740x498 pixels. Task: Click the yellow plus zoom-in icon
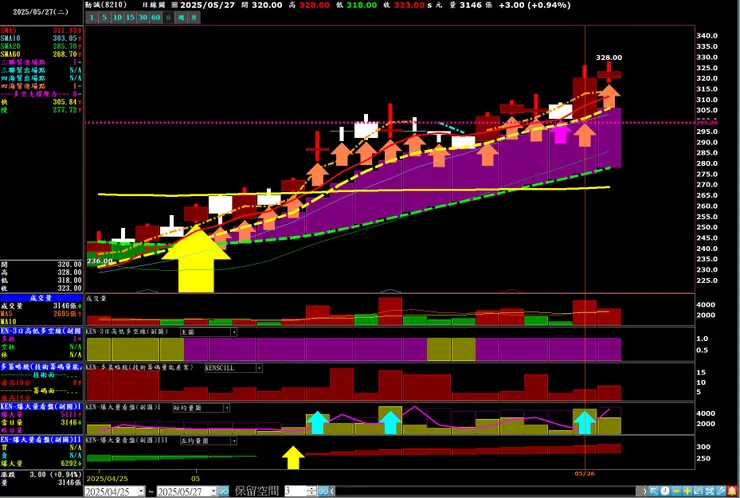[687, 491]
